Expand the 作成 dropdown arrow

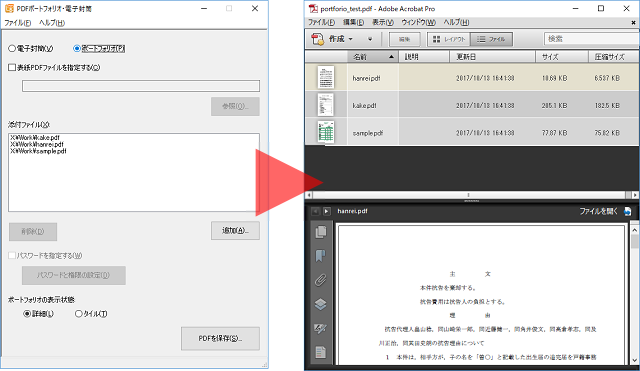(x=350, y=39)
